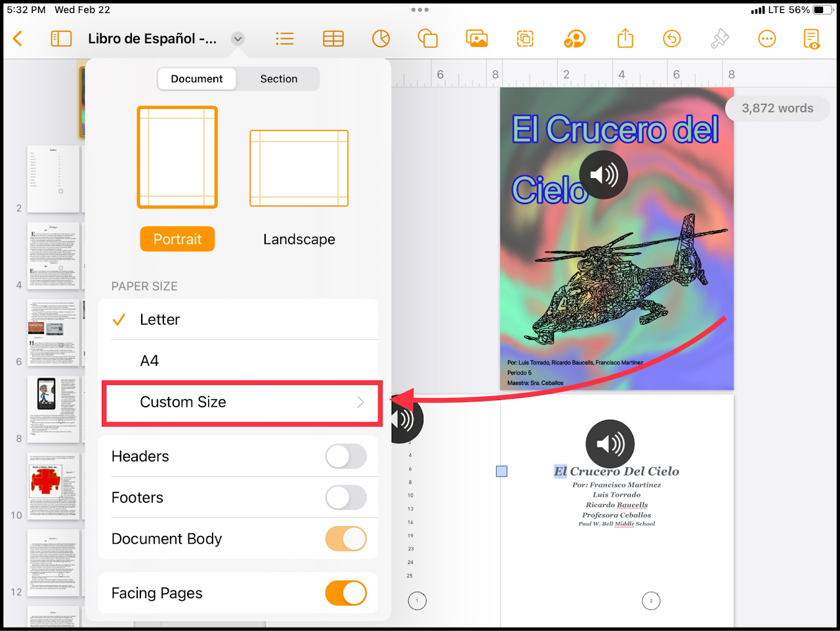Expand Custom Size via its chevron

[x=360, y=402]
